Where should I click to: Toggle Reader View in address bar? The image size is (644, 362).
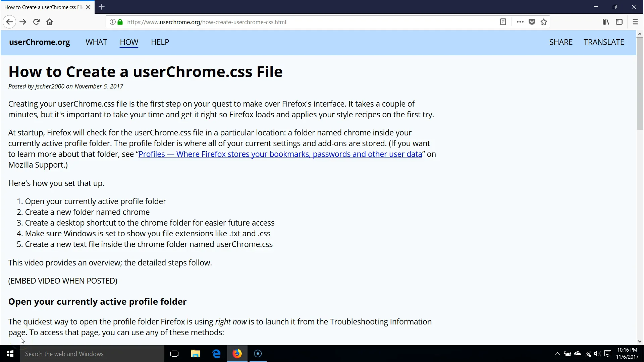[503, 22]
